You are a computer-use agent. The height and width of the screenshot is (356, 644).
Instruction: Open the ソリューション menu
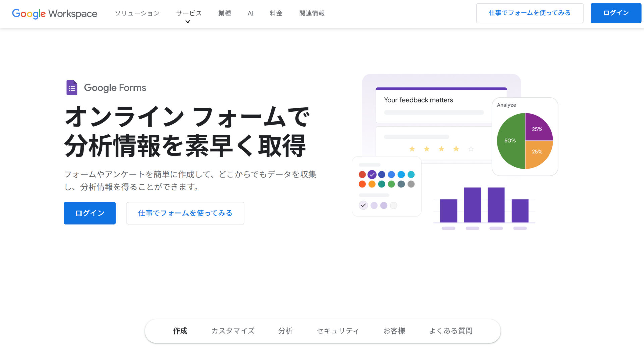coord(137,13)
